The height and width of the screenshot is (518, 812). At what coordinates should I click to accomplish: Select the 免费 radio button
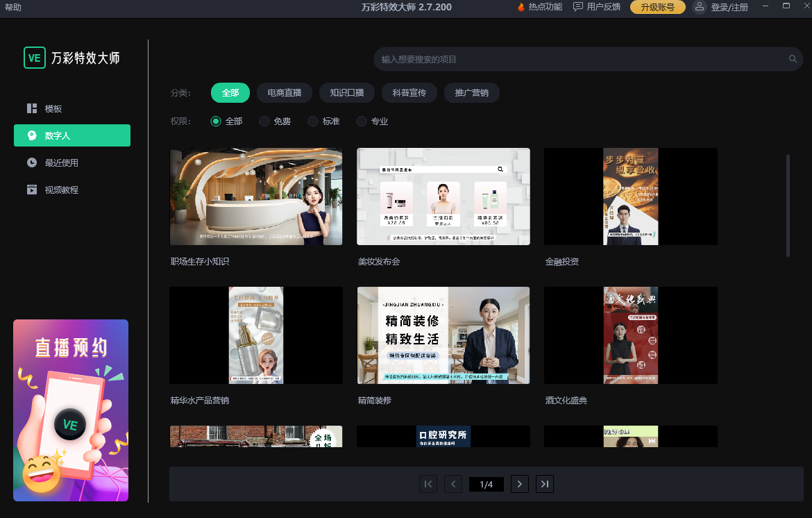coord(264,121)
